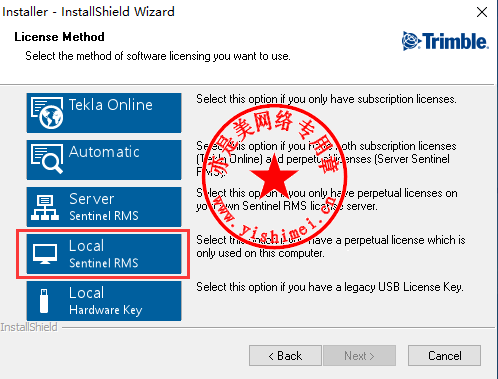This screenshot has width=498, height=379.
Task: Click the legacy USB License Key description
Action: tap(330, 287)
